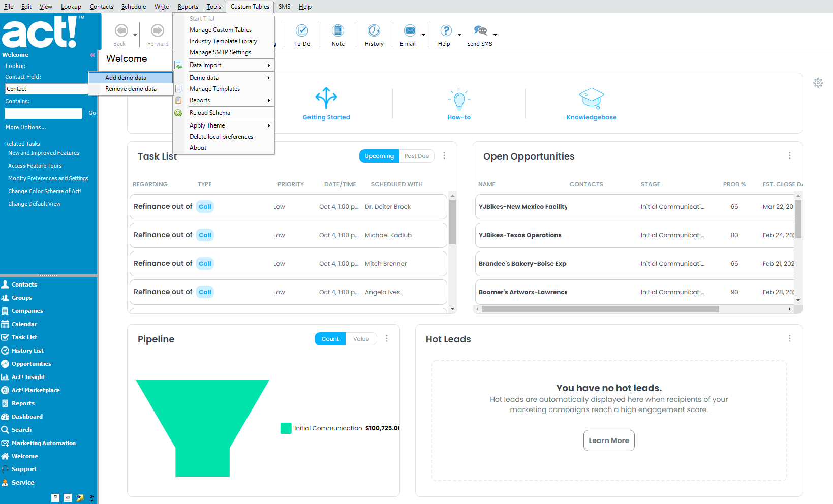Open the E-mail button dropdown arrow
The image size is (833, 504).
423,35
